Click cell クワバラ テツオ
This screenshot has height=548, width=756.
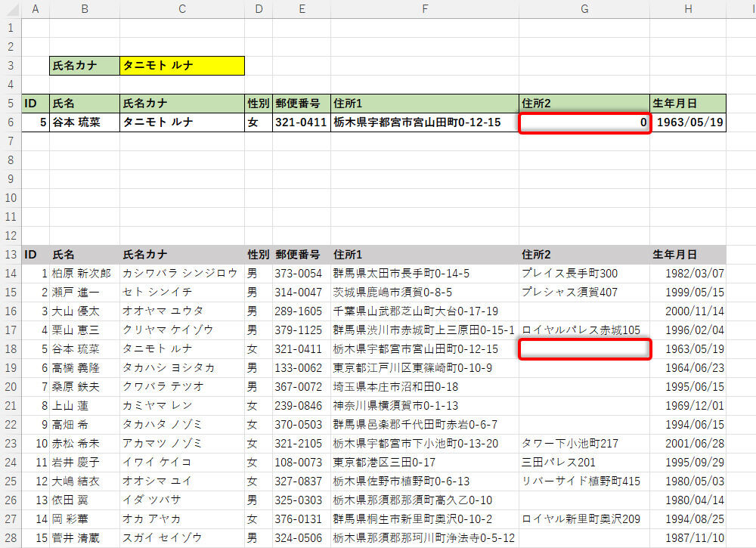(182, 386)
